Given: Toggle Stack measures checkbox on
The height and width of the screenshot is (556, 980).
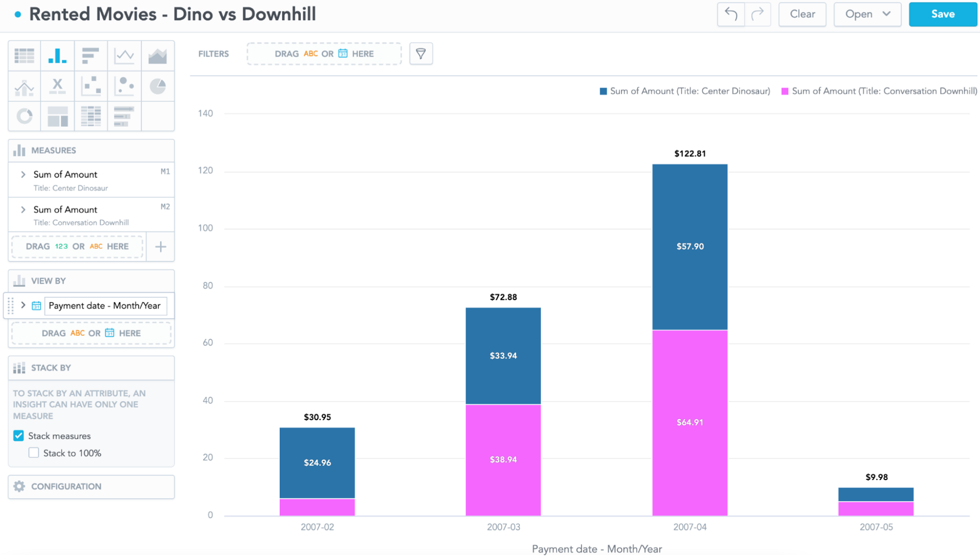Looking at the screenshot, I should (x=19, y=435).
